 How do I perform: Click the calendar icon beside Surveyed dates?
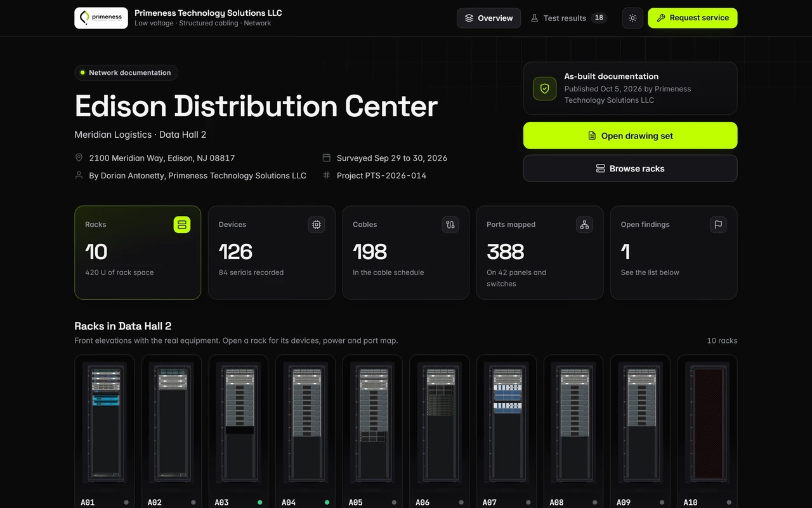pos(327,157)
